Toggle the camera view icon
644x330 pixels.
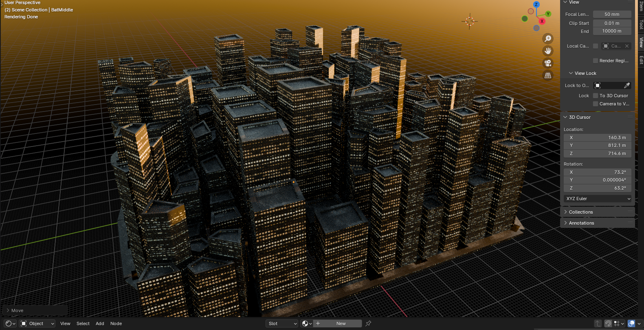548,63
